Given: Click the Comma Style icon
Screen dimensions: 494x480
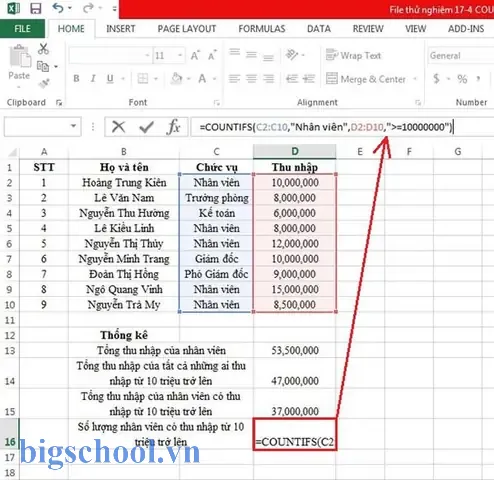Looking at the screenshot, I should [x=479, y=79].
